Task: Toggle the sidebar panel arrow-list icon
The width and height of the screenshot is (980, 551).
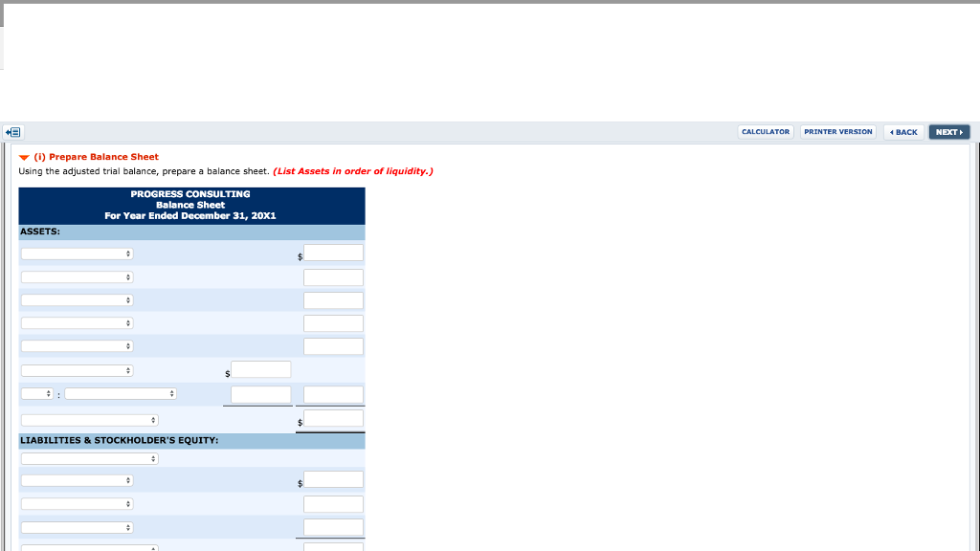Action: [x=13, y=132]
